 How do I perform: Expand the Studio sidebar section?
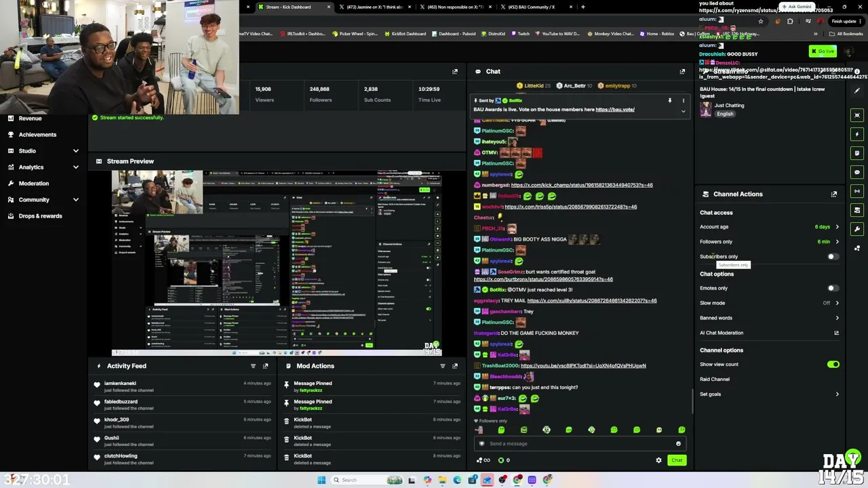click(x=76, y=151)
